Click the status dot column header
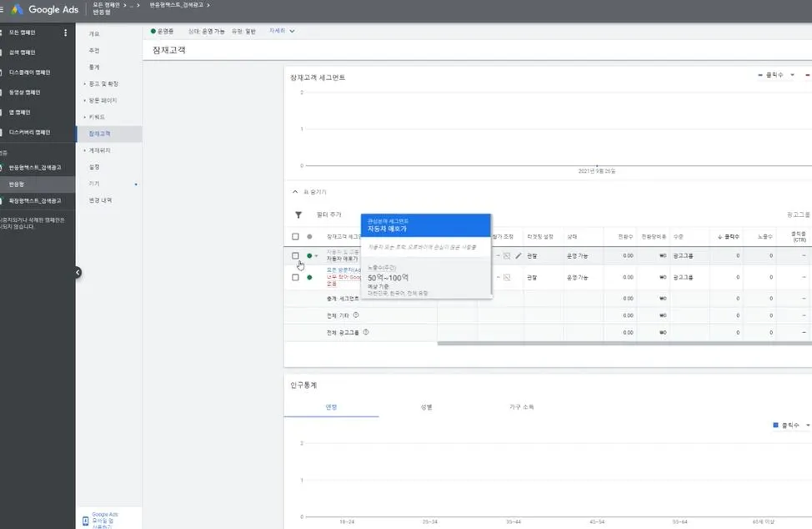Viewport: 812px width, 529px height. [309, 237]
